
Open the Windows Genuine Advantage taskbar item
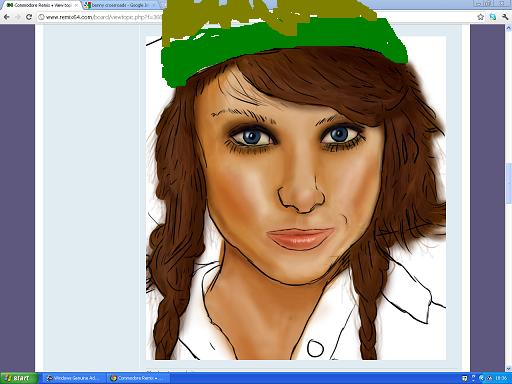coord(73,378)
